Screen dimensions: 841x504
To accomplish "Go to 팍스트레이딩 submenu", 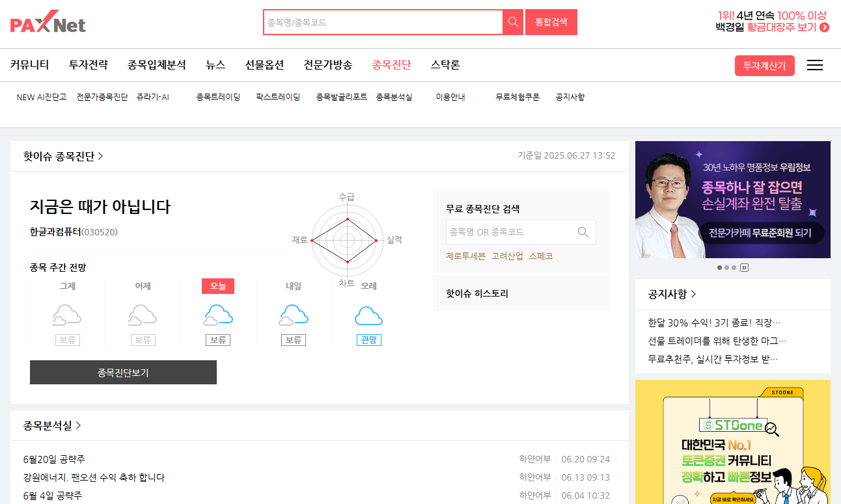I will [x=278, y=97].
